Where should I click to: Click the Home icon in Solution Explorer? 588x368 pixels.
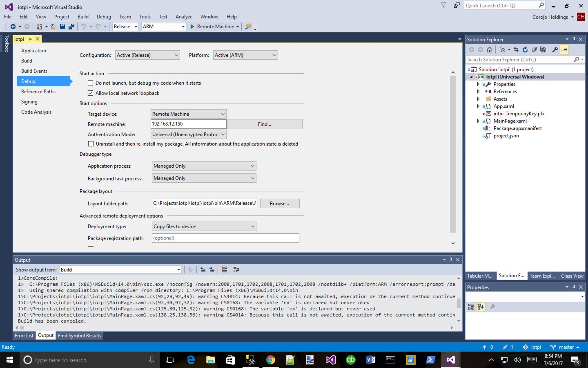(x=490, y=49)
